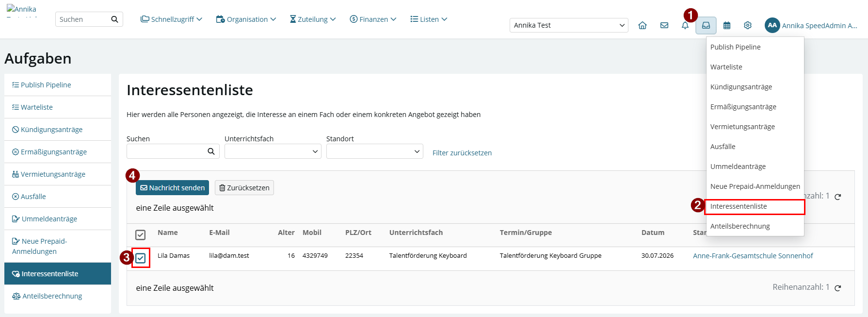Image resolution: width=868 pixels, height=317 pixels.
Task: Toggle the select-all header checkbox
Action: (x=140, y=235)
